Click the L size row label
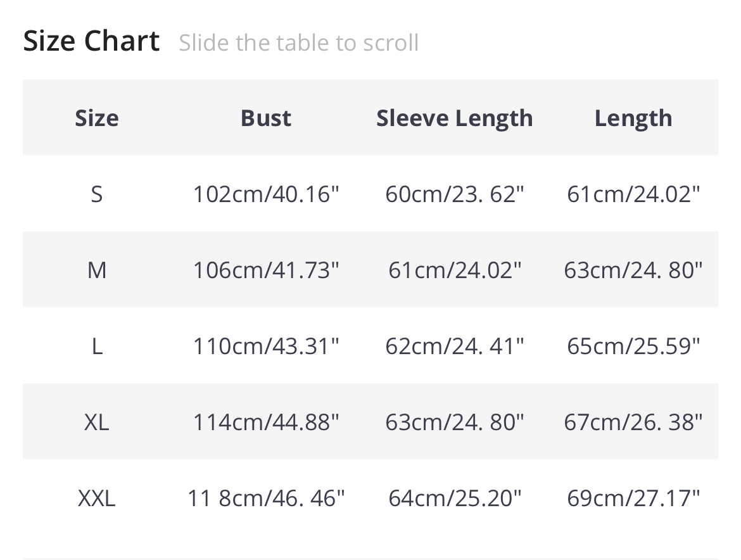Viewport: 741px width, 560px height. tap(97, 347)
